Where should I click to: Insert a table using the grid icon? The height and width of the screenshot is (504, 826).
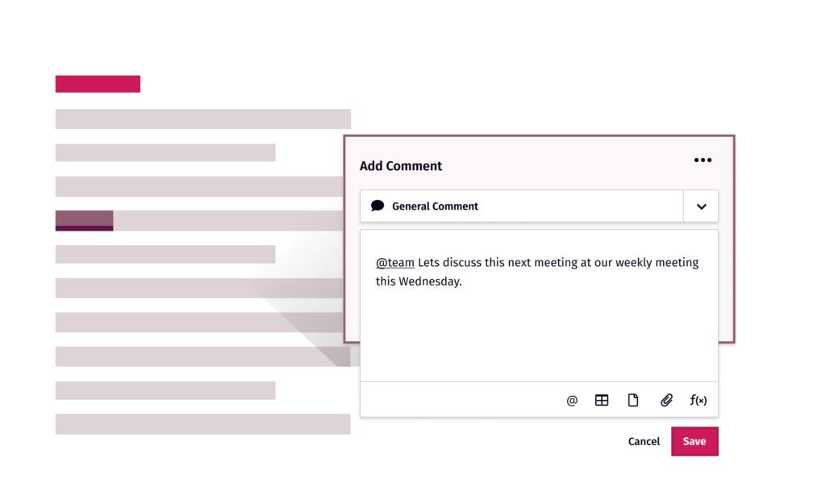[602, 400]
